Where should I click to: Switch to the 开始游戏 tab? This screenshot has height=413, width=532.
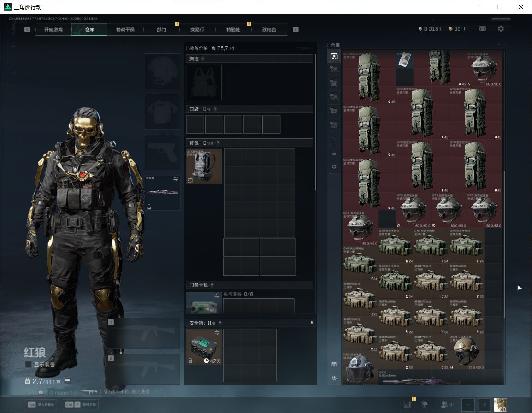pyautogui.click(x=53, y=29)
